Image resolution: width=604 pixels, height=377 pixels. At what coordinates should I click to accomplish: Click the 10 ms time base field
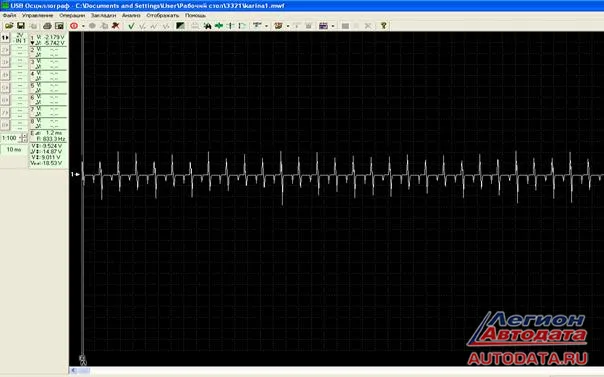(x=14, y=149)
